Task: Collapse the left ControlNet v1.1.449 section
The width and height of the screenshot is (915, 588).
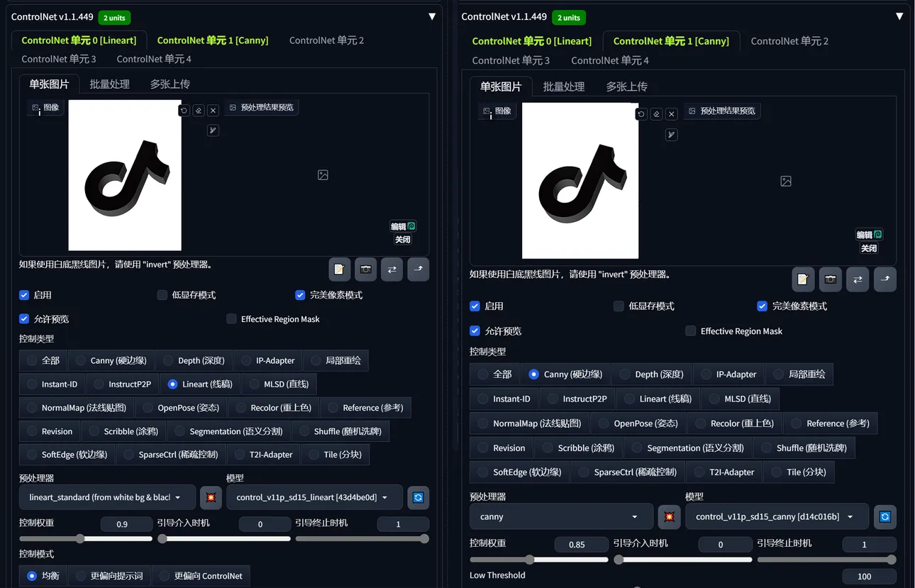Action: pyautogui.click(x=431, y=16)
